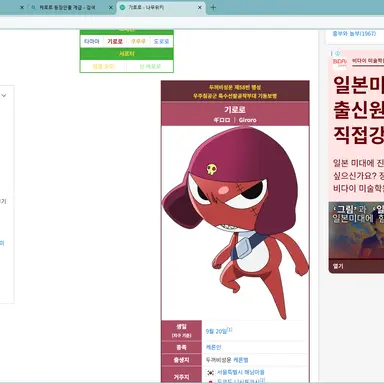The height and width of the screenshot is (384, 384).
Task: Open the 기로로 link in platoon table
Action: (115, 41)
